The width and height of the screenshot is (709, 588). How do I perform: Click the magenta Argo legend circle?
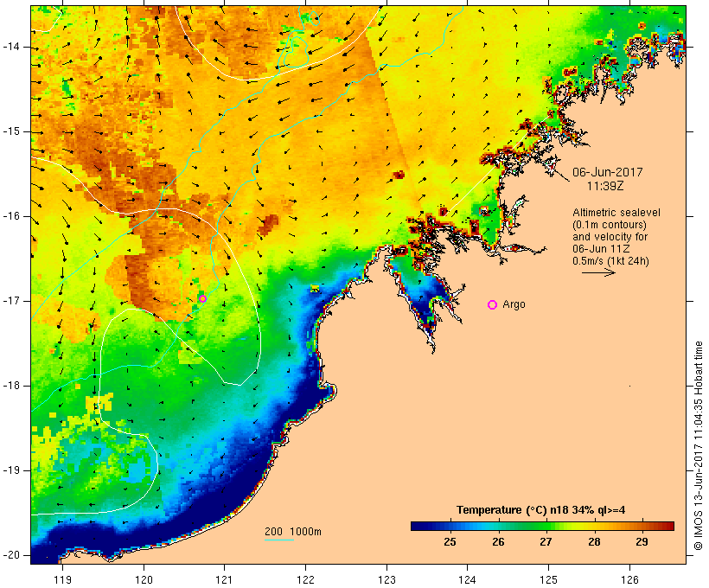(x=493, y=305)
